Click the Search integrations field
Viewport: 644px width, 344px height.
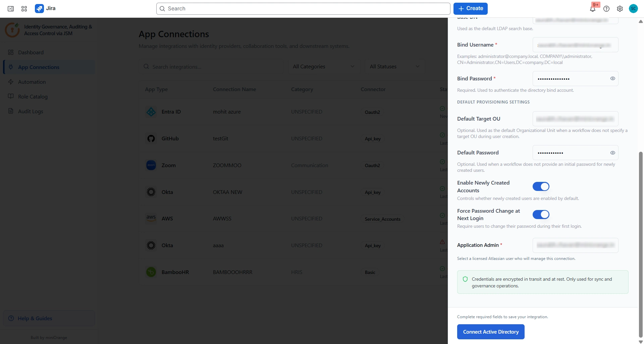pyautogui.click(x=211, y=67)
